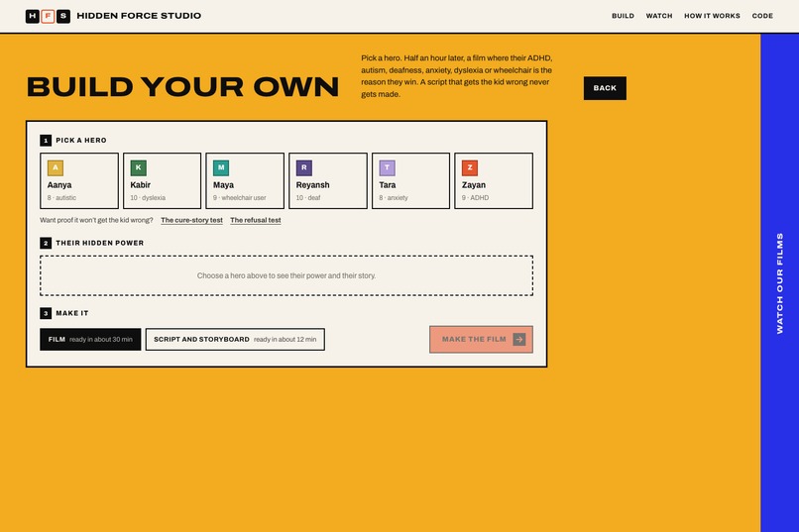Click the 'Pick a hero. Half an hour later' paragraph
799x532 pixels.
pos(457,76)
